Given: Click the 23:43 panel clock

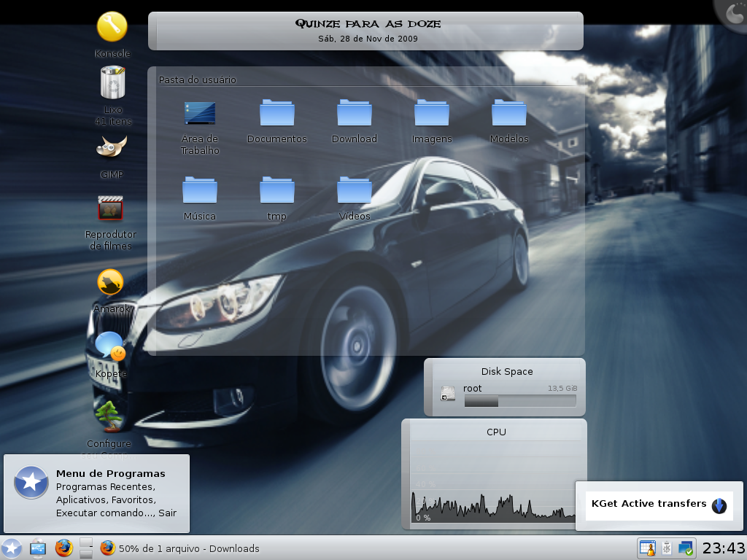Looking at the screenshot, I should pos(723,548).
